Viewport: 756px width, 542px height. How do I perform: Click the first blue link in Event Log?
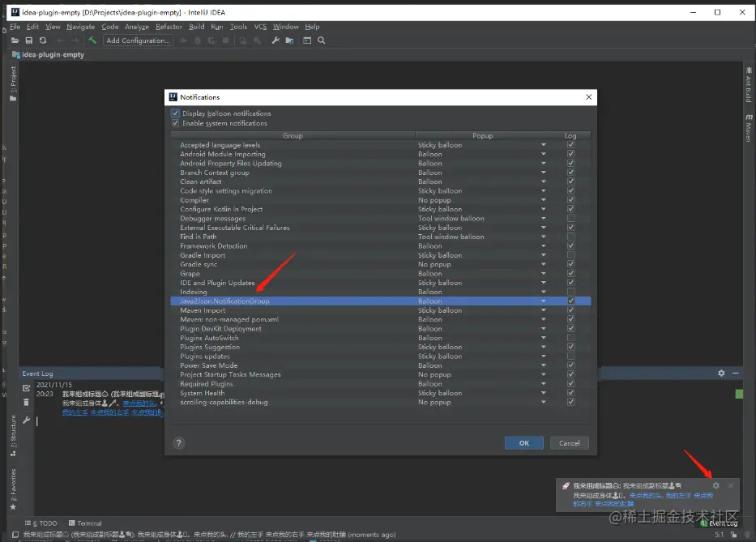[139, 403]
